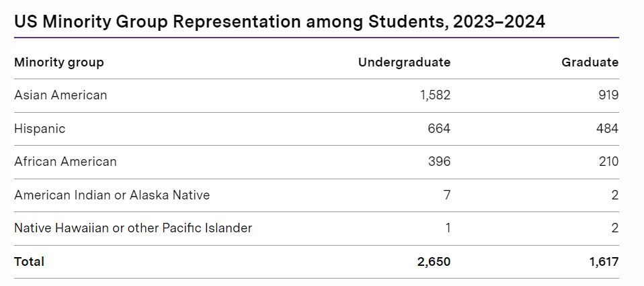Click the table title heading text
Image resolution: width=644 pixels, height=286 pixels.
pyautogui.click(x=280, y=21)
